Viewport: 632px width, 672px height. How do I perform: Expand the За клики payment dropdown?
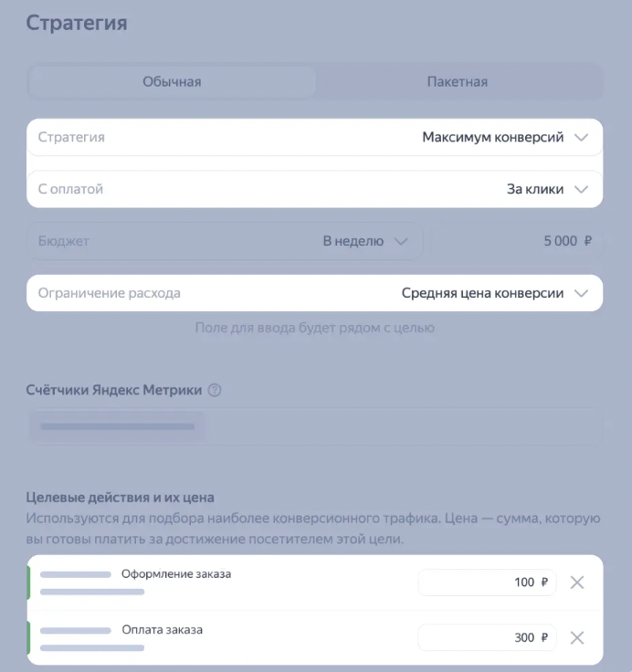315,189
